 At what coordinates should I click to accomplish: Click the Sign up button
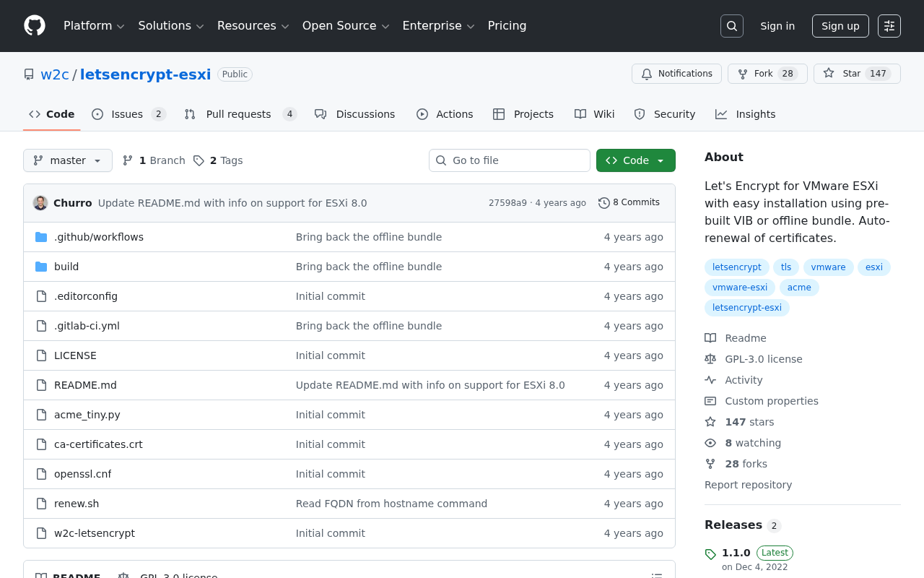click(840, 26)
